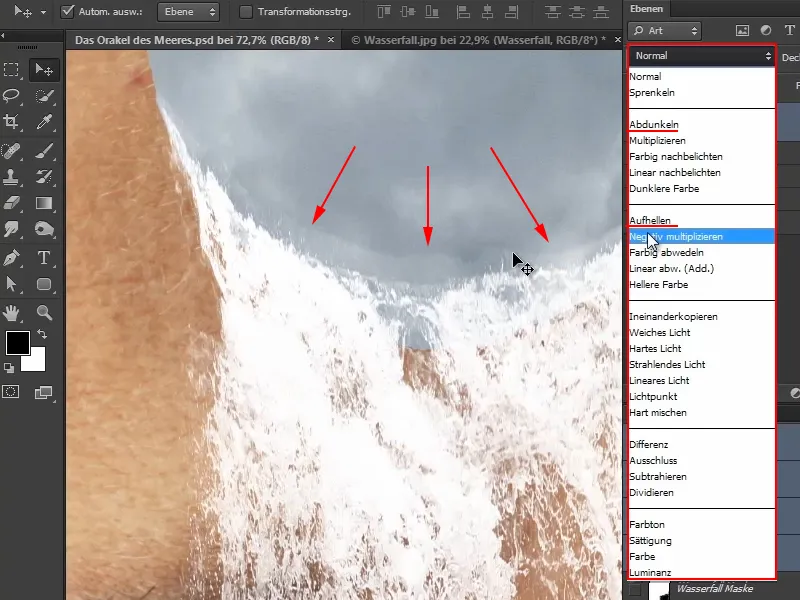Swap foreground and background colors
The width and height of the screenshot is (800, 600).
tap(42, 334)
